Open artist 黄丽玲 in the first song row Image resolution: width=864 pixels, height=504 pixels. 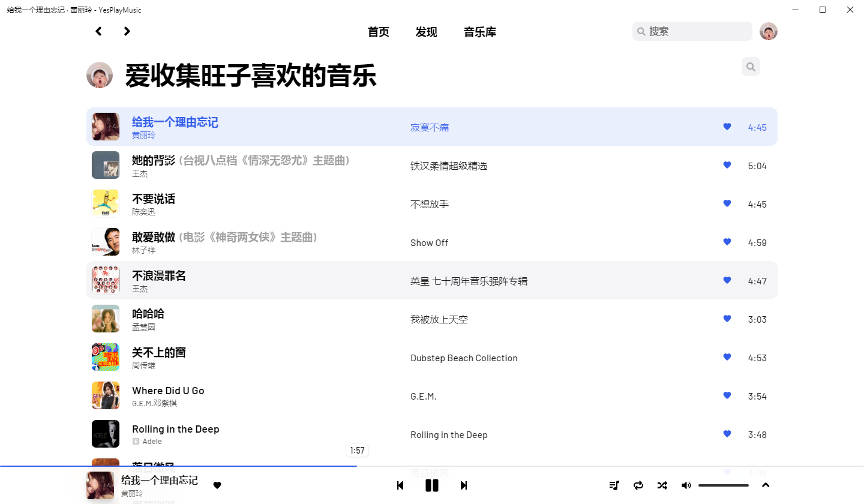pyautogui.click(x=143, y=136)
